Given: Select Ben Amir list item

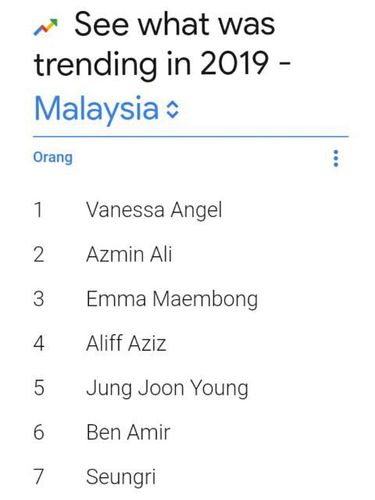Looking at the screenshot, I should (128, 432).
